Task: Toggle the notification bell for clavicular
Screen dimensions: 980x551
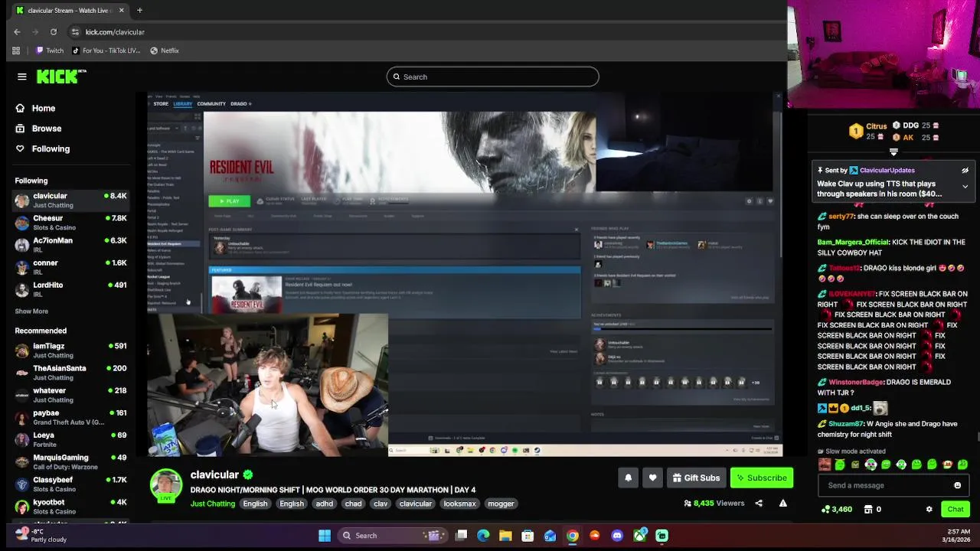Action: click(x=628, y=478)
